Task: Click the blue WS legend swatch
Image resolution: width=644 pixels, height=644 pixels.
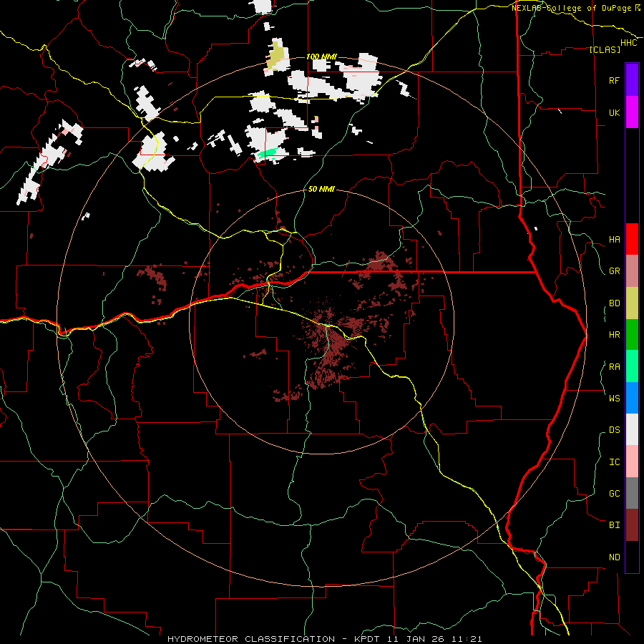Action: (x=632, y=398)
